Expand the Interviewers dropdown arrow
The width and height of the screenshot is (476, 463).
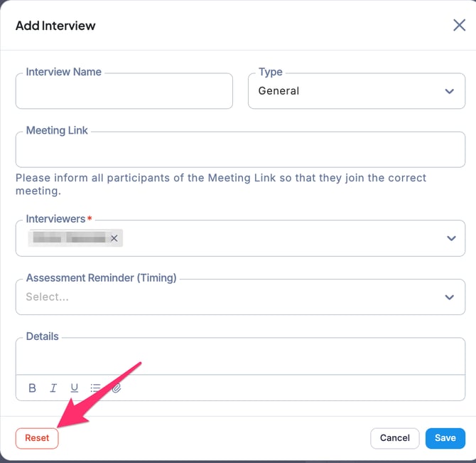point(450,238)
